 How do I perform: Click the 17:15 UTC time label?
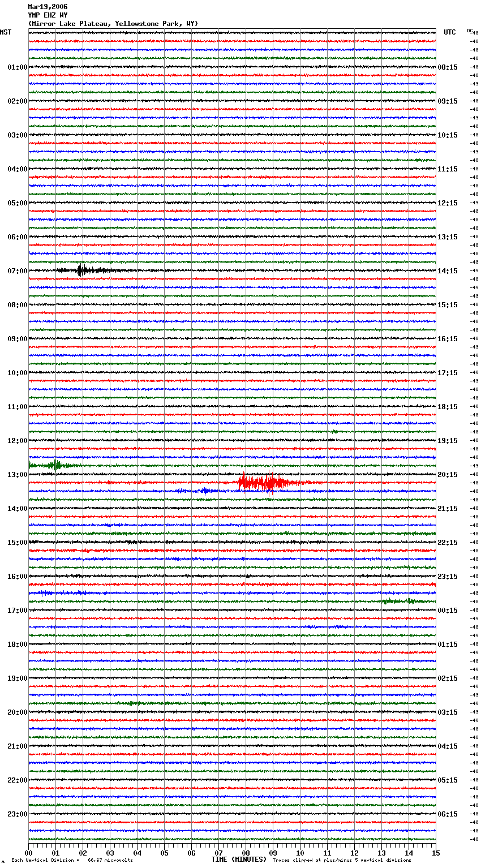[x=448, y=373]
